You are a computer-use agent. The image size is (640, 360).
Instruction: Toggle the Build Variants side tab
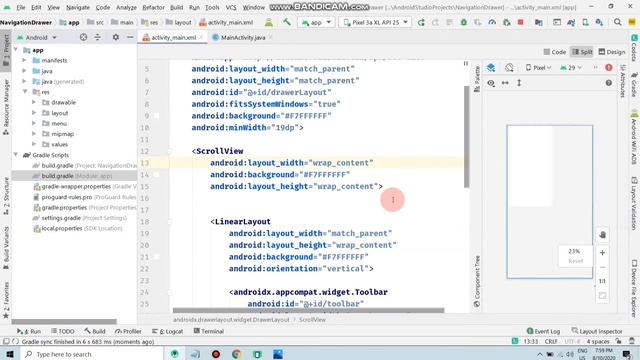point(6,248)
